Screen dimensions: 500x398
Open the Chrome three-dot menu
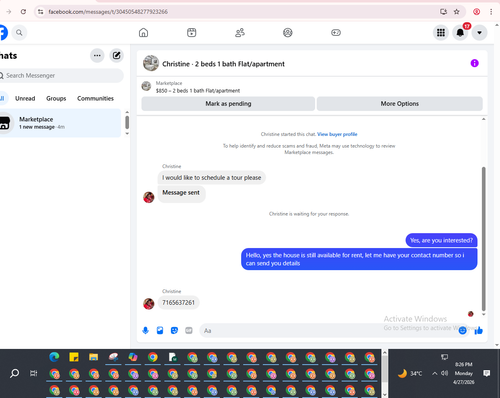click(491, 12)
